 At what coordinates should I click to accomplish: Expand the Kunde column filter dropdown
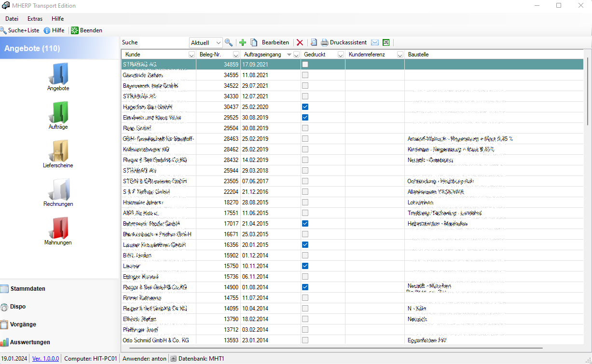(x=192, y=54)
